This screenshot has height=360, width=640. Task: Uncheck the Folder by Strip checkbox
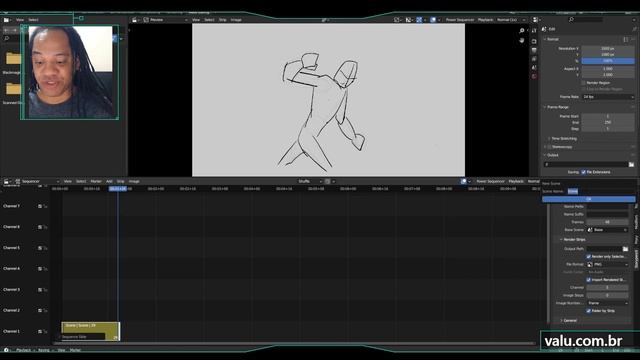589,311
